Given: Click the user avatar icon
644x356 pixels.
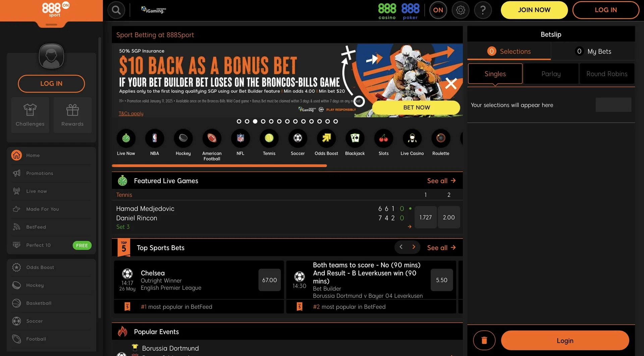Looking at the screenshot, I should click(51, 56).
